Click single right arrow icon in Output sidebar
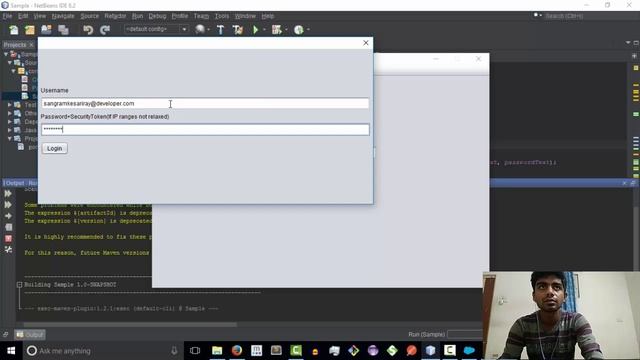The width and height of the screenshot is (640, 360). point(8,216)
